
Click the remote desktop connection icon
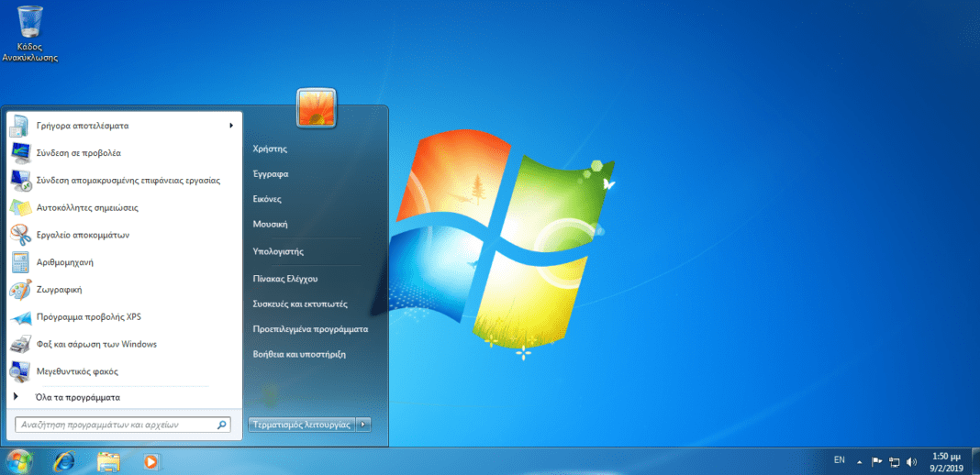tap(20, 181)
